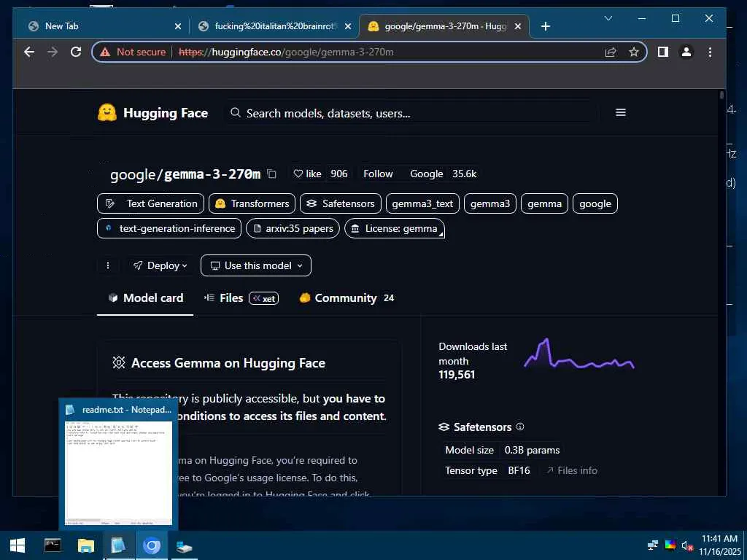Open the Windows Start menu
This screenshot has width=747, height=560.
pos(18,545)
